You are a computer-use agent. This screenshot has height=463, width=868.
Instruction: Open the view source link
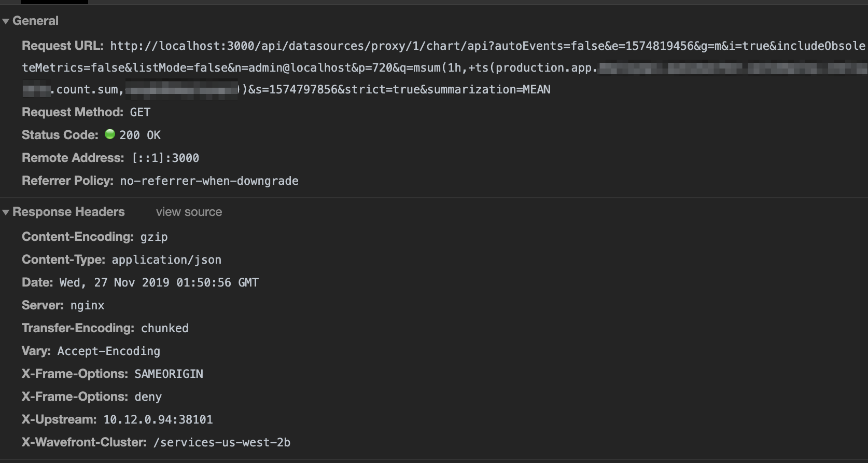(x=189, y=212)
